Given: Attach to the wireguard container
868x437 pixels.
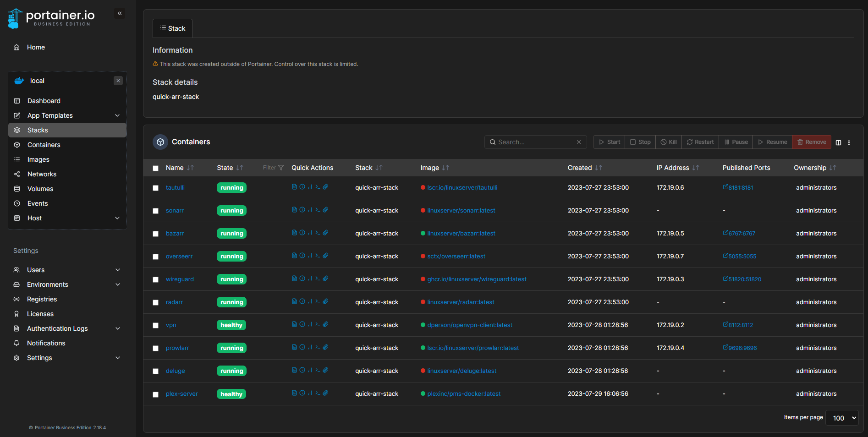Looking at the screenshot, I should pyautogui.click(x=325, y=279).
